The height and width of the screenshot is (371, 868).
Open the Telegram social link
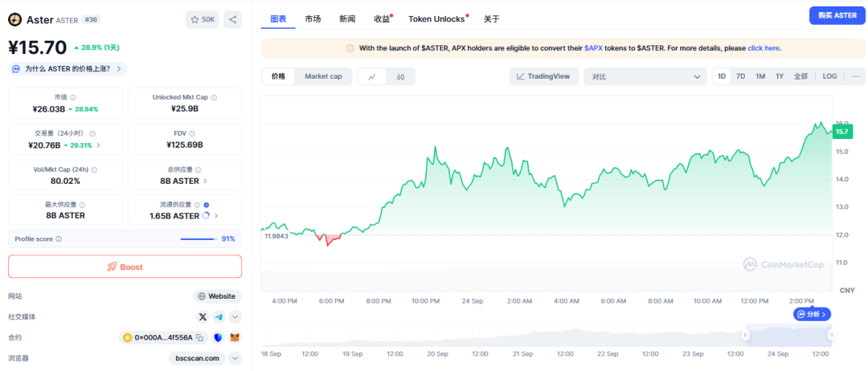click(219, 317)
